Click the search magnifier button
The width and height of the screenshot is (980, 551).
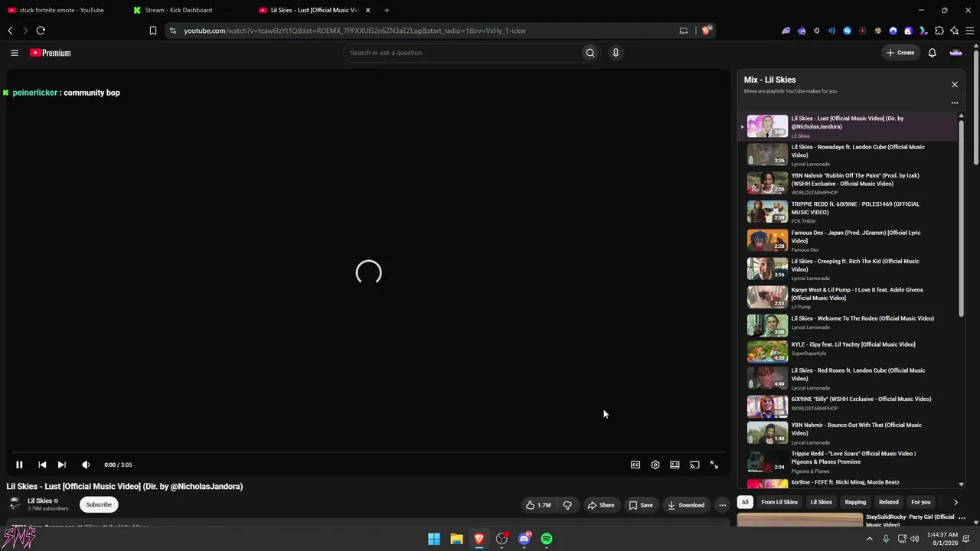coord(590,53)
